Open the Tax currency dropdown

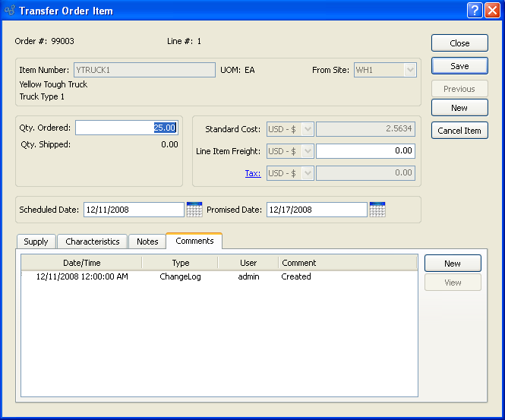pos(291,173)
